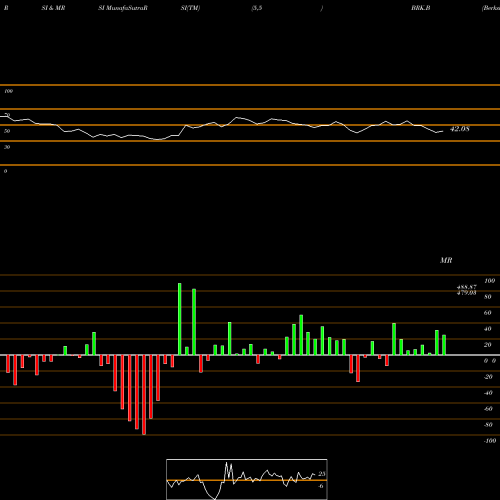Click the -100 axis label
The image size is (500, 500).
click(x=489, y=441)
